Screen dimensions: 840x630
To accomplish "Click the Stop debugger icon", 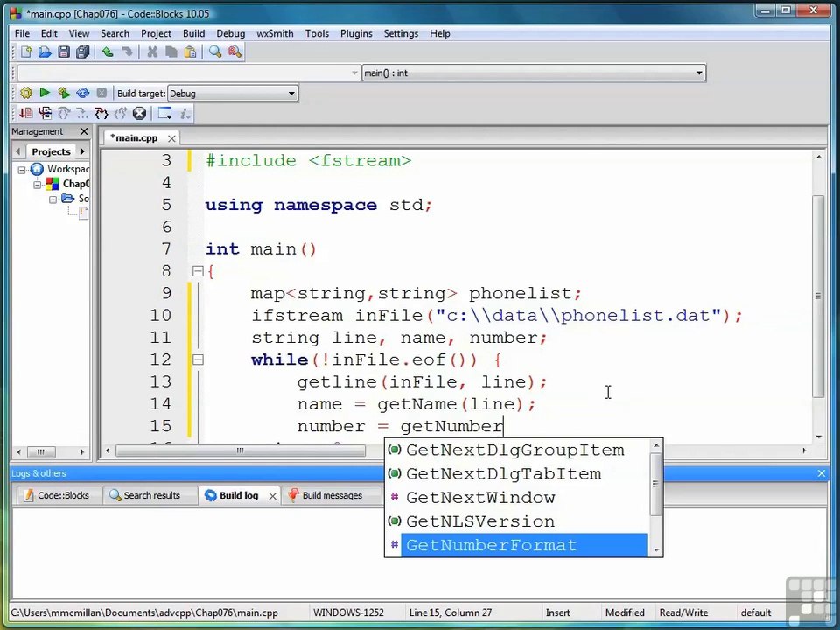I will click(139, 113).
